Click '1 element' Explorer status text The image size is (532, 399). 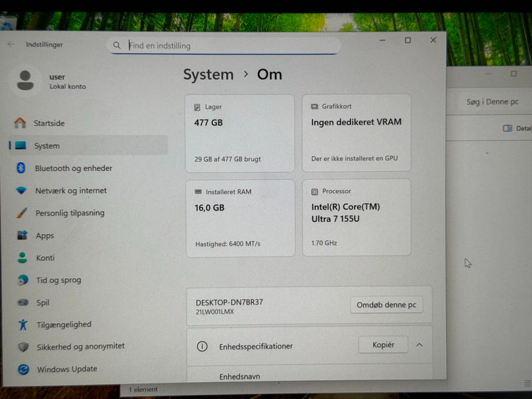[x=143, y=390]
